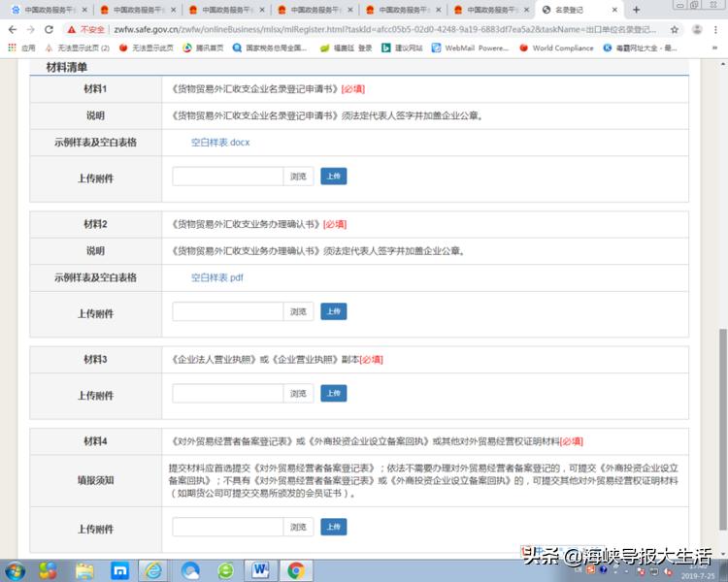This screenshot has width=728, height=582.
Task: Open Maxthon browser from the taskbar
Action: click(119, 571)
